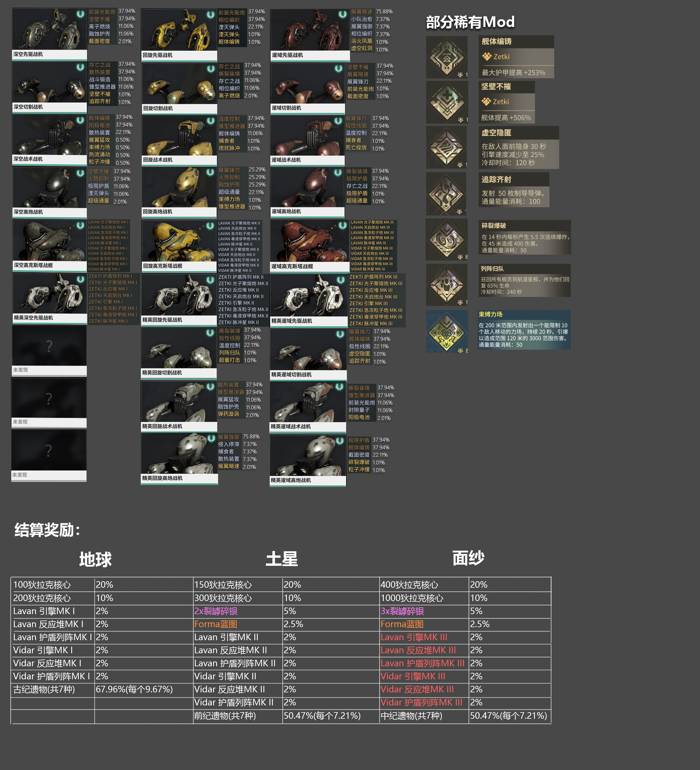Screen dimensions: 700x770
Task: Open the 精英回旋先驱战机 thumbnail
Action: tap(179, 300)
